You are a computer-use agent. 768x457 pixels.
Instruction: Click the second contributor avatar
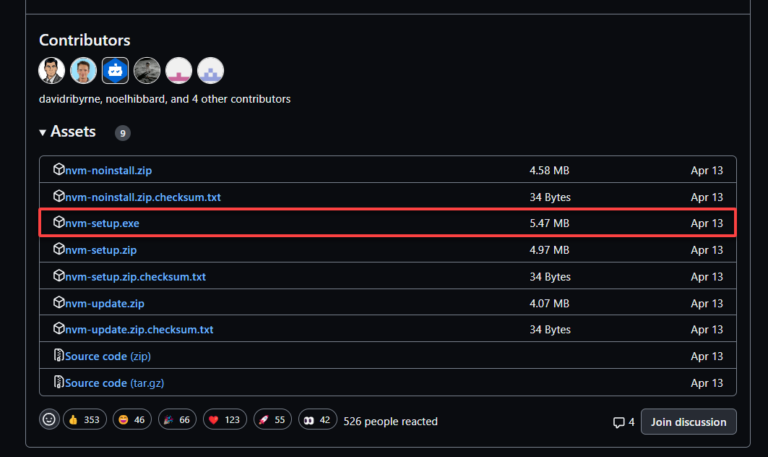coord(84,70)
